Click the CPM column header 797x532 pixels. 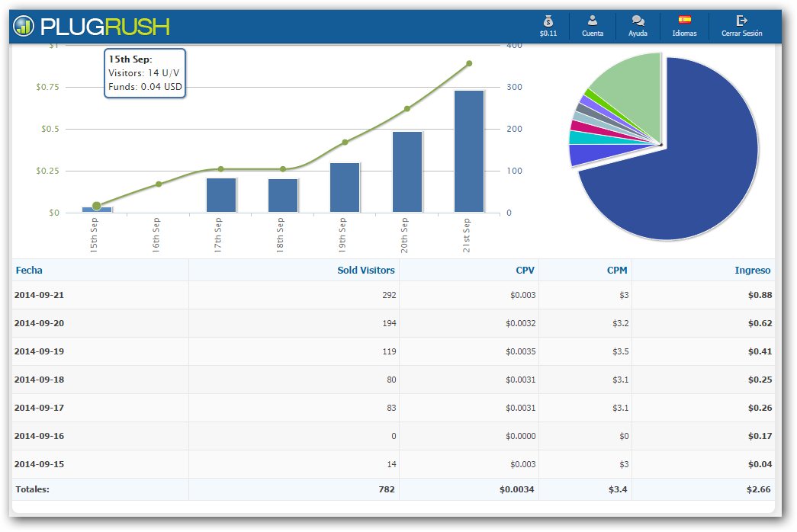click(618, 270)
